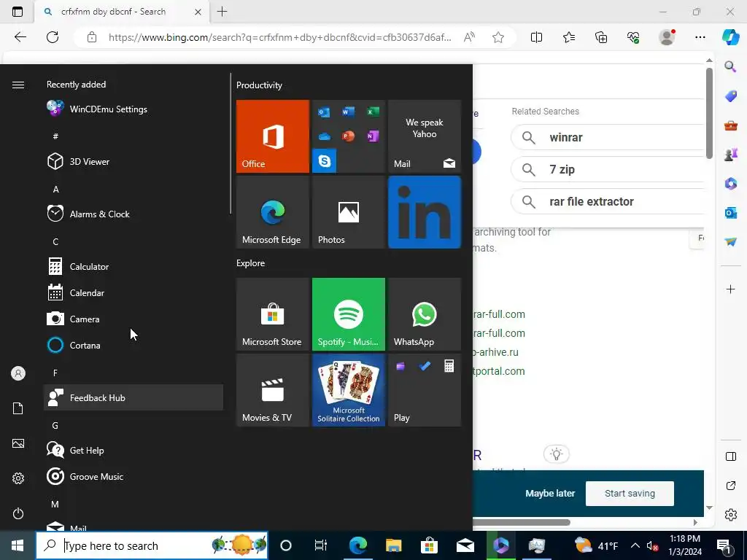Open the user account icon in Start

point(18,373)
